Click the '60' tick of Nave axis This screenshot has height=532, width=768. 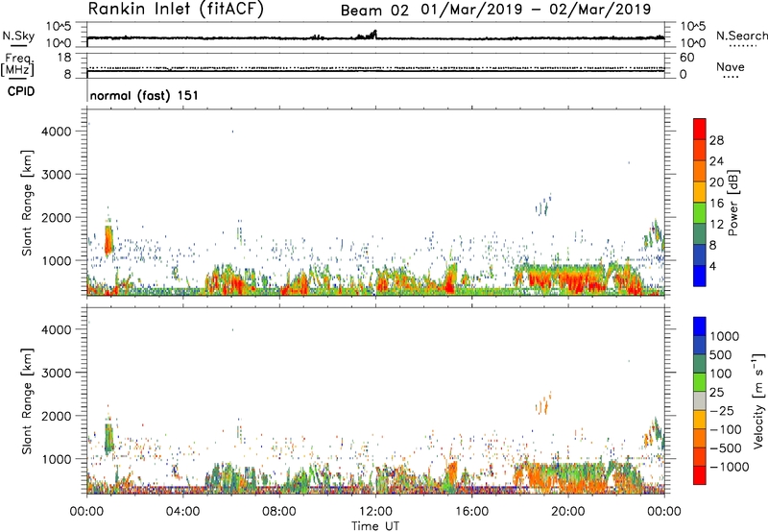[x=686, y=58]
